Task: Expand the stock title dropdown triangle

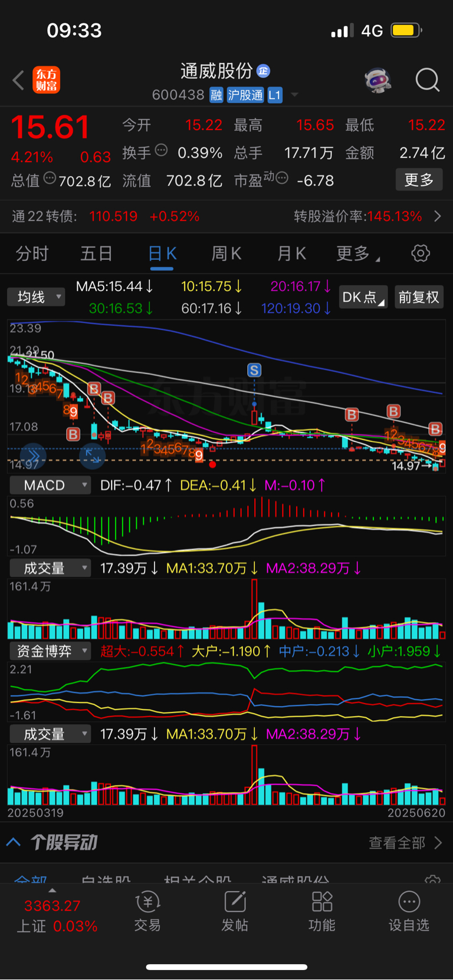Action: click(x=294, y=95)
